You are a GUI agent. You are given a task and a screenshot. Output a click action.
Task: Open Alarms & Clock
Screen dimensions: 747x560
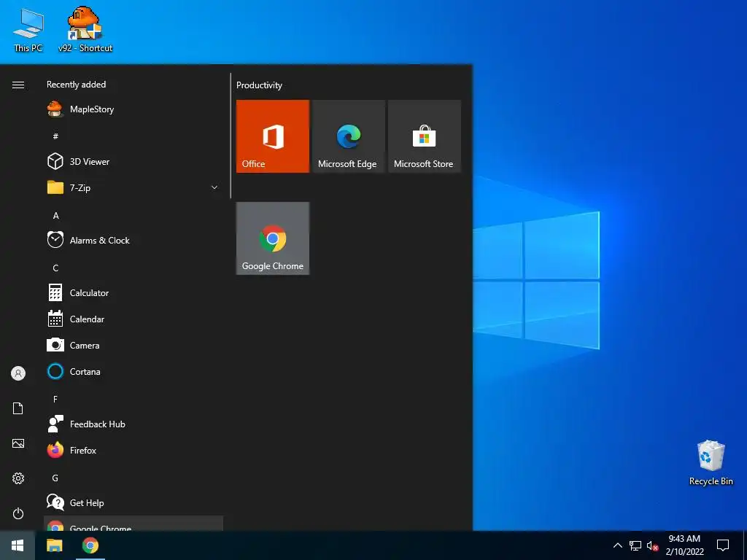(x=133, y=241)
